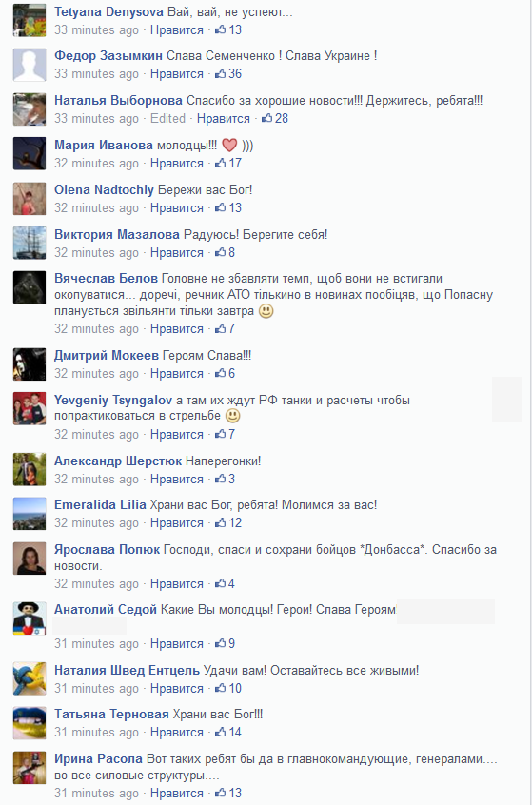The image size is (532, 805).
Task: Click thumbs-up icon on Татьяна Терновая's comment
Action: pyautogui.click(x=220, y=732)
